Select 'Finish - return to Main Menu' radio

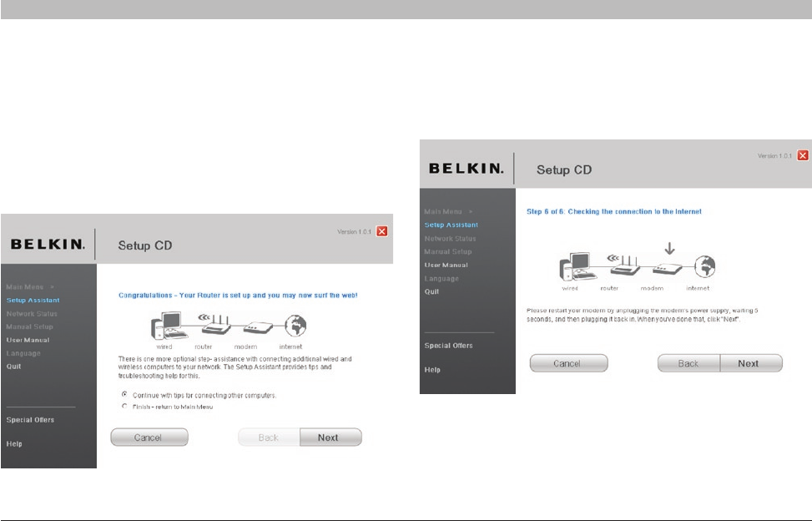(x=124, y=406)
